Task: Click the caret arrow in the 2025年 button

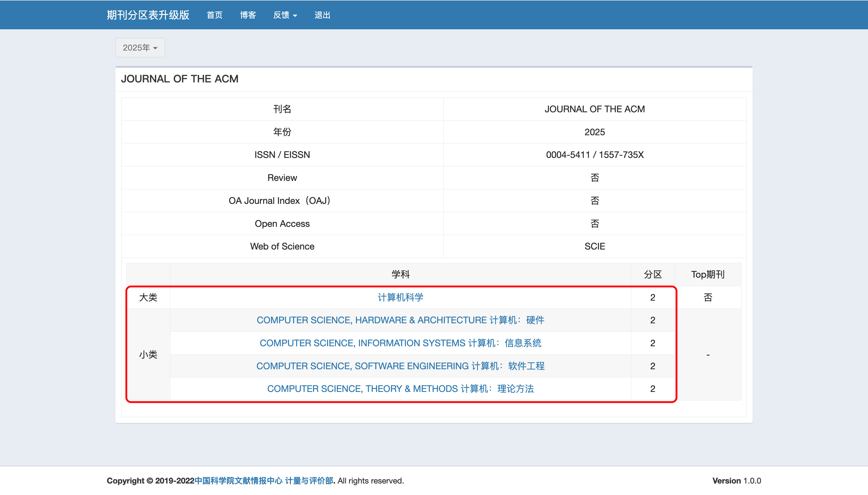Action: (x=155, y=48)
